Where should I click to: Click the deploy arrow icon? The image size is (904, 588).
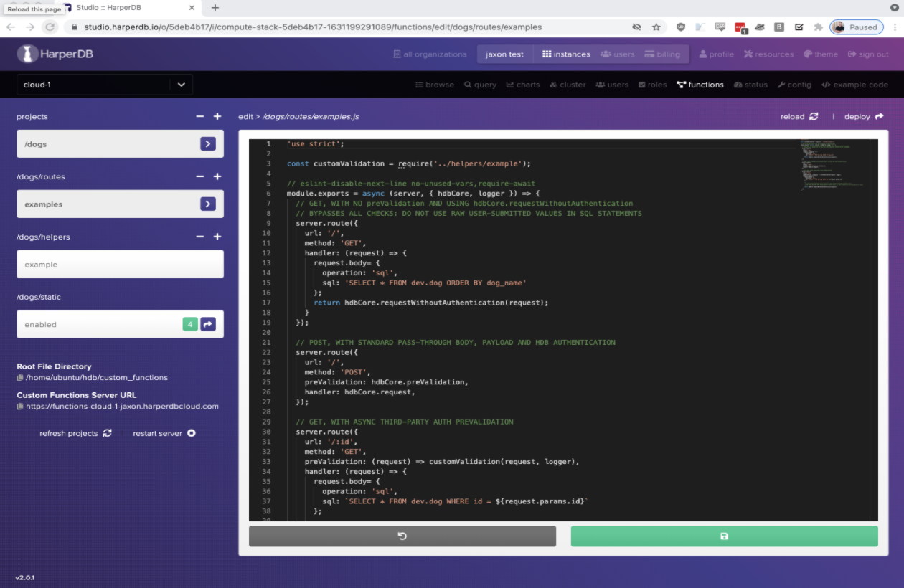[x=879, y=116]
